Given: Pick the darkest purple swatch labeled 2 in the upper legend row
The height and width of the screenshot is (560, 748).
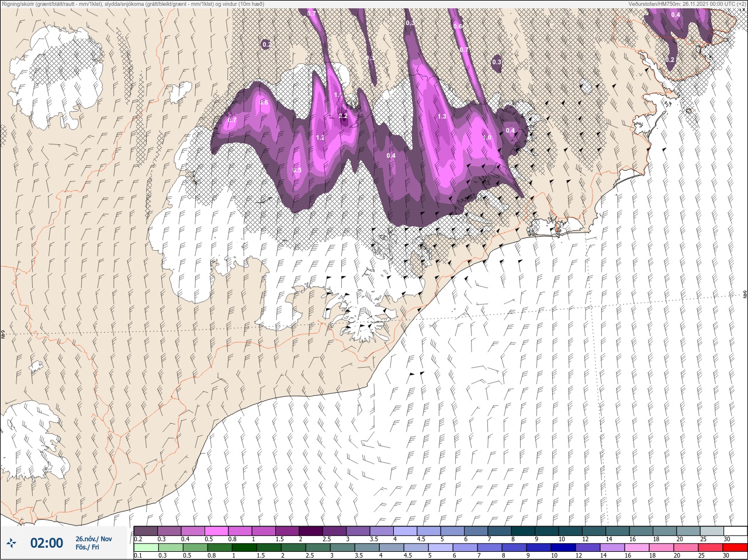Looking at the screenshot, I should 311,531.
